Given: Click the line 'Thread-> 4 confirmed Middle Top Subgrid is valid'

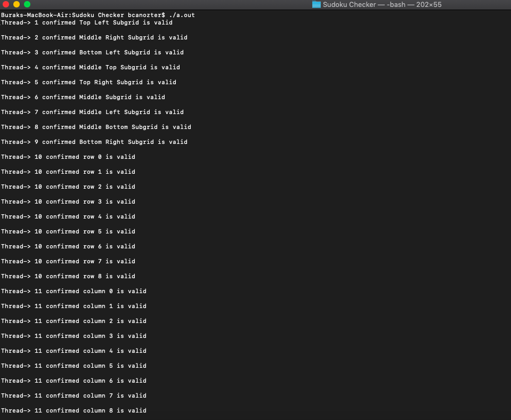Looking at the screenshot, I should click(90, 68).
